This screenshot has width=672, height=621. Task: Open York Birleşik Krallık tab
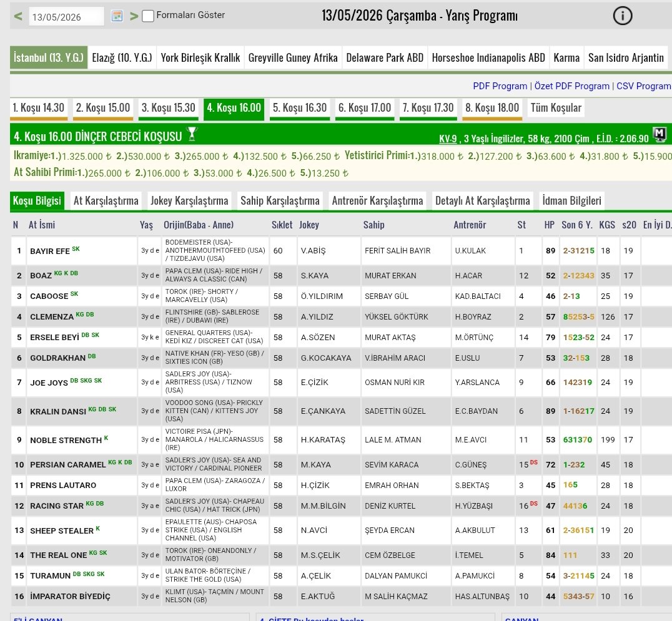200,57
